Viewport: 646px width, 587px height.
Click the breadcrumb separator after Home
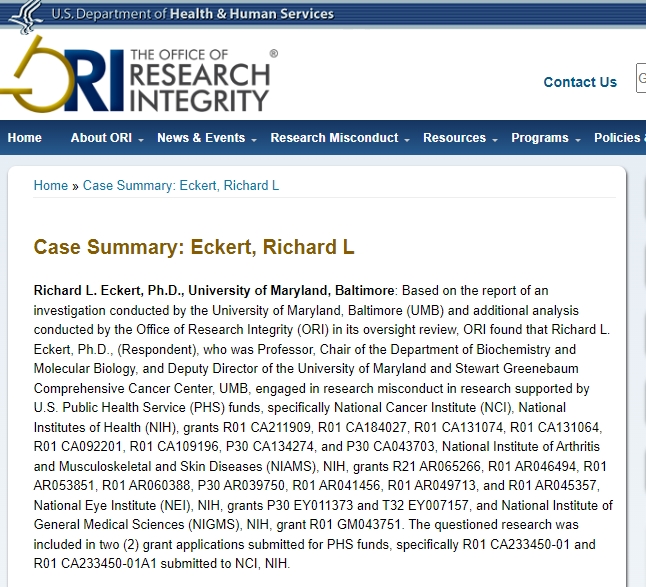76,186
